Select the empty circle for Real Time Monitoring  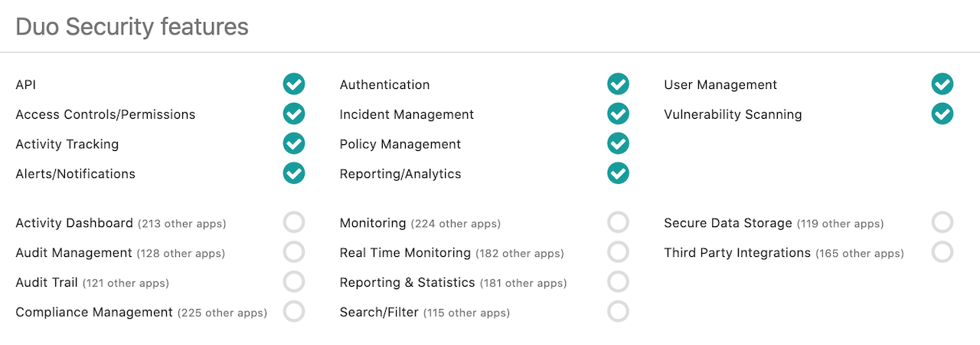(618, 252)
